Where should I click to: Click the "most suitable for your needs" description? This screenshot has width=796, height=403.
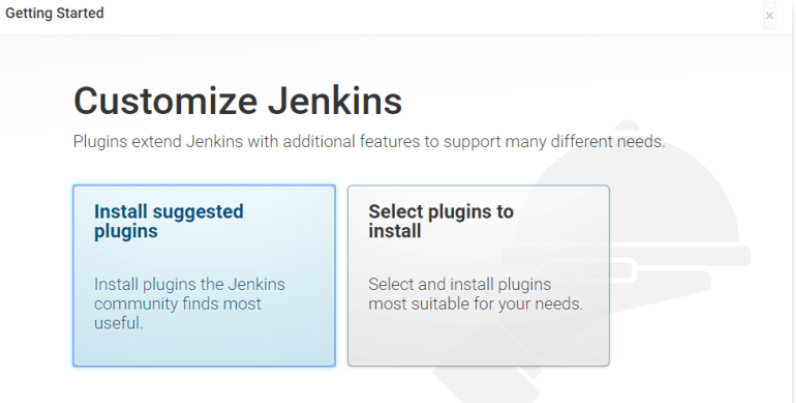coord(475,303)
